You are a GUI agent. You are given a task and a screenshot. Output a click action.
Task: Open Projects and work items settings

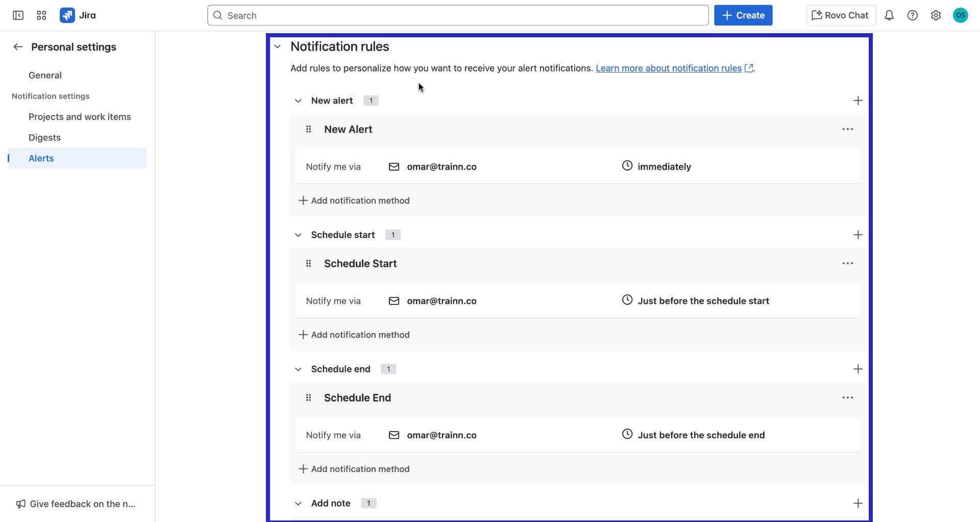[x=79, y=116]
